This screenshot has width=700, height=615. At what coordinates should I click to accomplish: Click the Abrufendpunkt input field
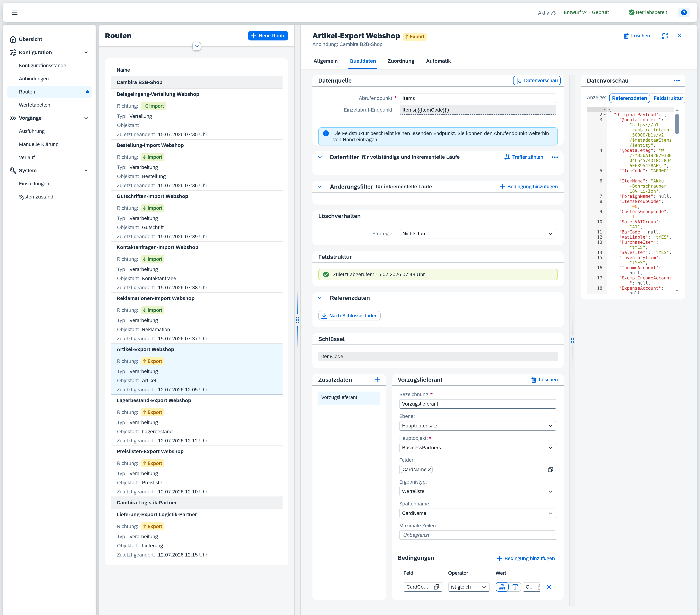[477, 98]
